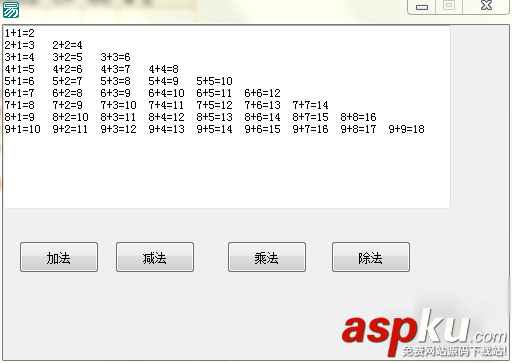Click the 加法 addition button
Screen dimensions: 512x363
[x=59, y=257]
